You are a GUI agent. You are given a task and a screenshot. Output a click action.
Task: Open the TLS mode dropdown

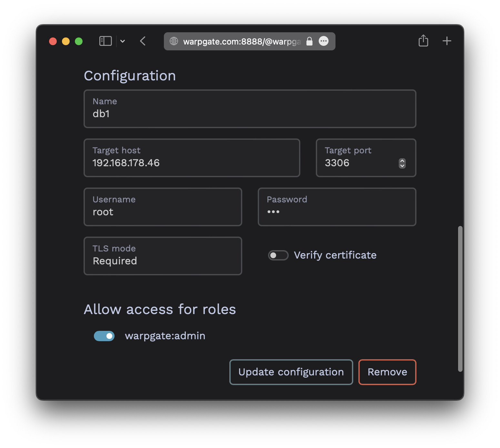pos(163,256)
